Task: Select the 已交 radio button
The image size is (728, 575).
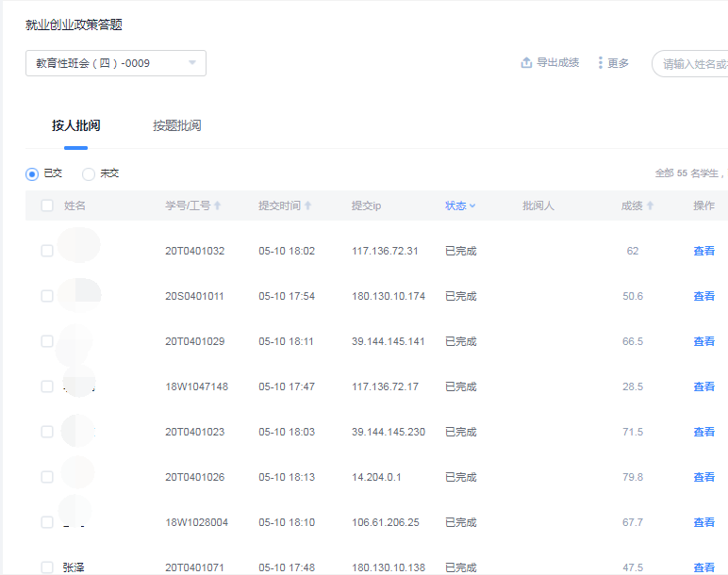Action: coord(32,173)
